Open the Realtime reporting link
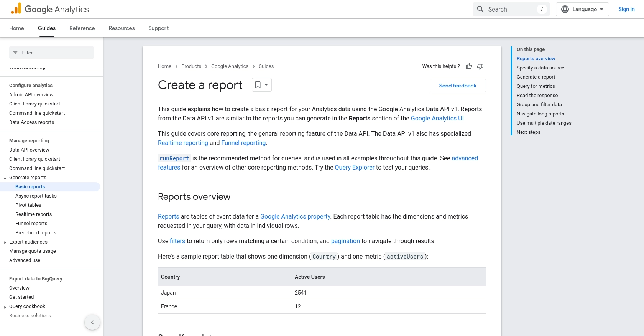 [183, 143]
